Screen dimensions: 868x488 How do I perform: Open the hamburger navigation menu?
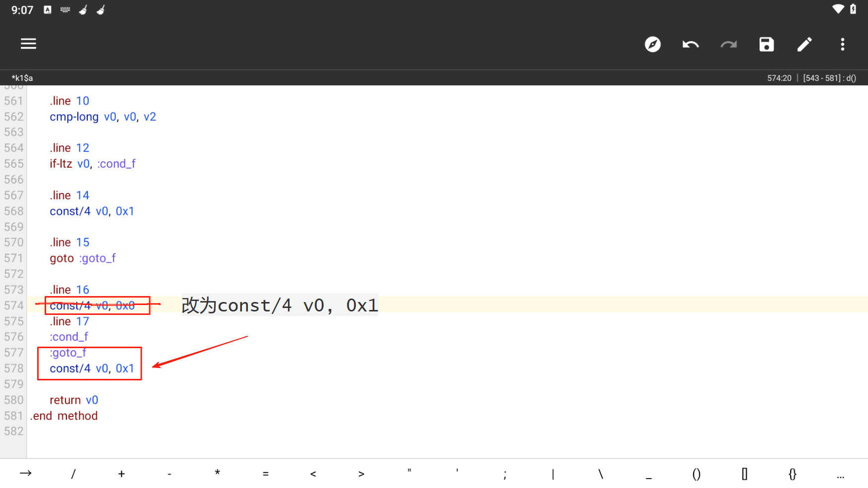tap(28, 44)
